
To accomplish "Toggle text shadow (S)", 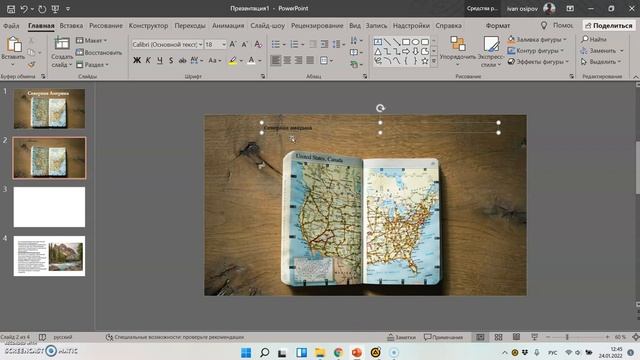I will coord(171,60).
